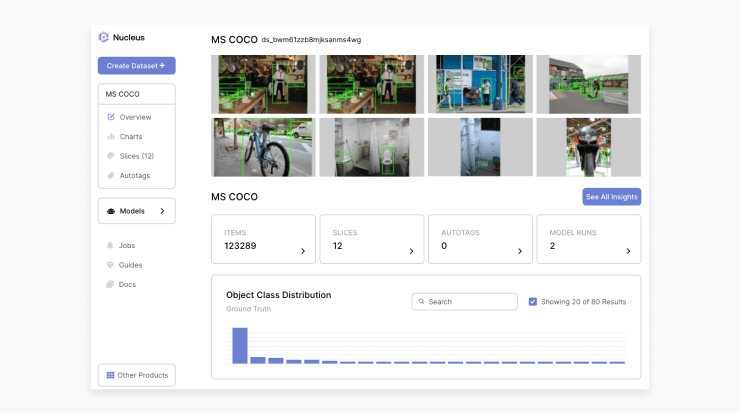Click the magnifier icon in Search box
This screenshot has height=414, width=740.
coord(421,301)
